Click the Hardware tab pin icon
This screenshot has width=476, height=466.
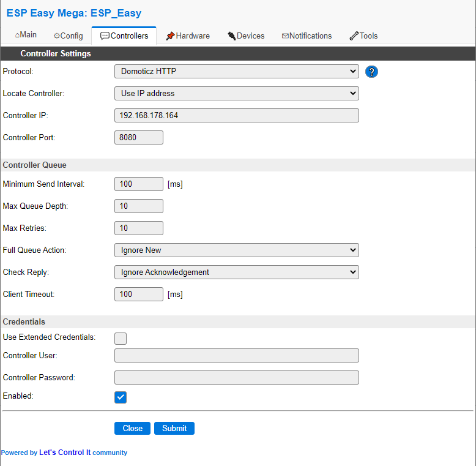coord(170,36)
